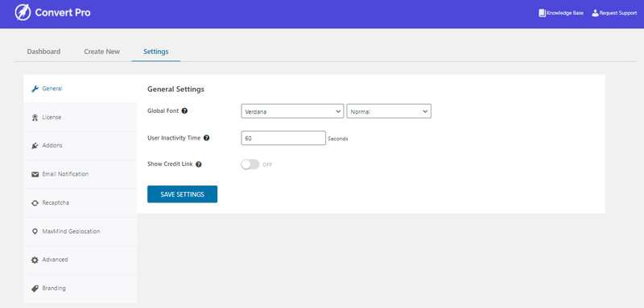Viewport: 644px width, 308px height.
Task: Click the Convert Pro rocket logo icon
Action: click(23, 12)
